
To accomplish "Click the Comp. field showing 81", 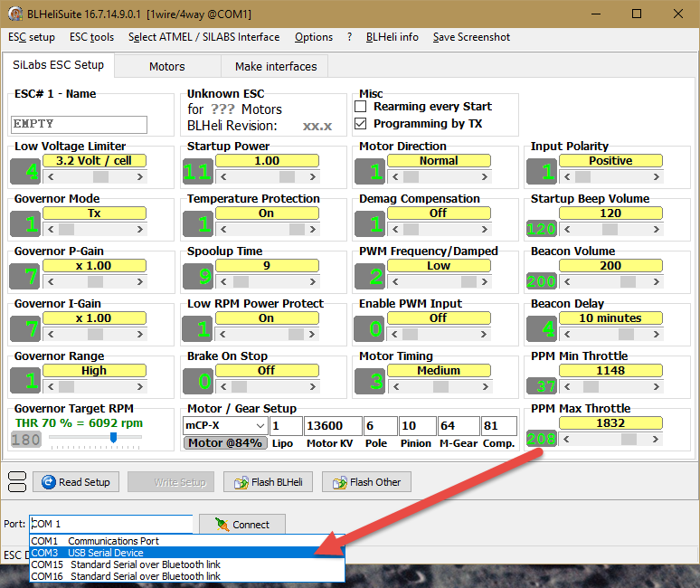I will pos(499,426).
